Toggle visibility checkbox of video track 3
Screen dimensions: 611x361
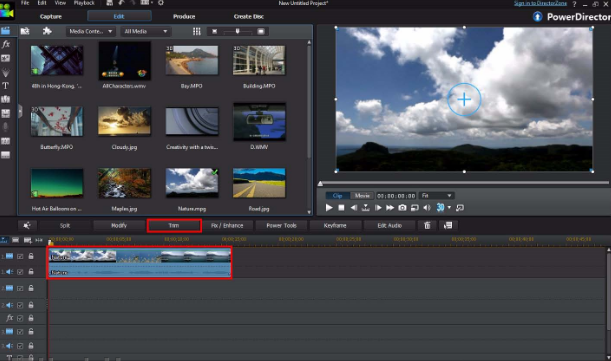(20, 332)
